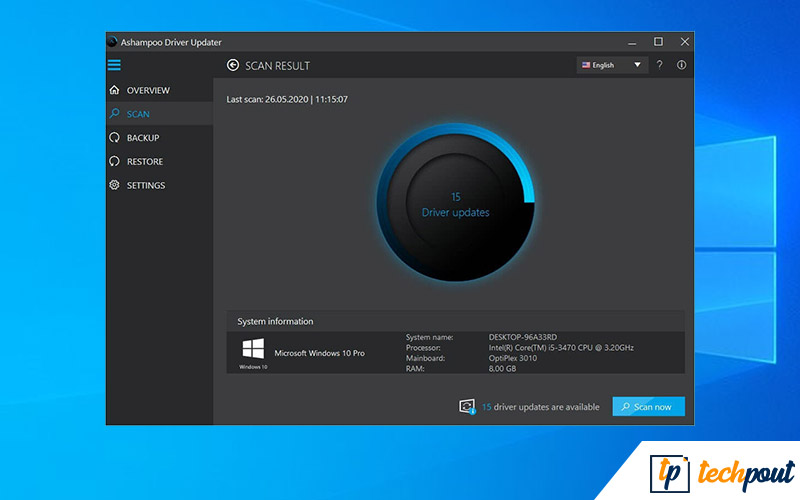Screen dimensions: 800x500
Task: Click the back arrow beside Scan Result
Action: [x=233, y=65]
